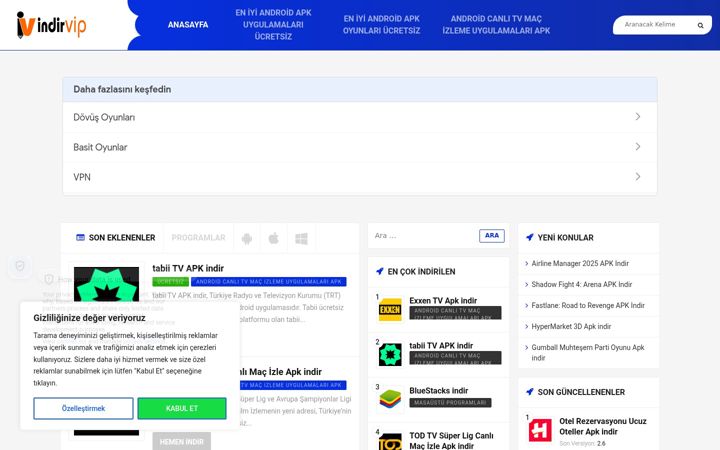Click the MASAÜSTÜ PROGRAMLARI category tag
This screenshot has width=720, height=450.
click(450, 403)
